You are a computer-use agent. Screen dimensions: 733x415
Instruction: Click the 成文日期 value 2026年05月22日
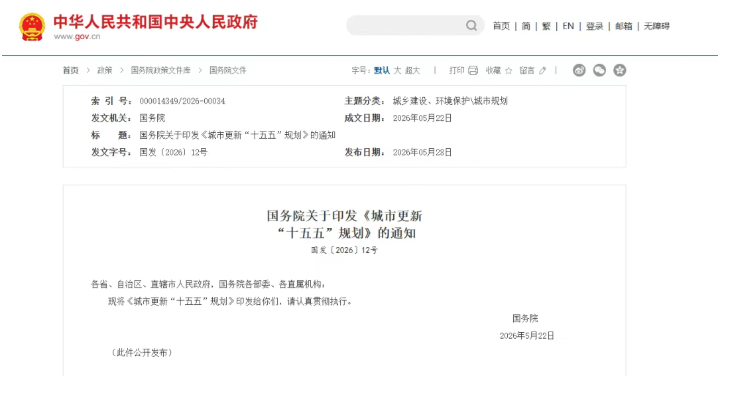tap(423, 118)
